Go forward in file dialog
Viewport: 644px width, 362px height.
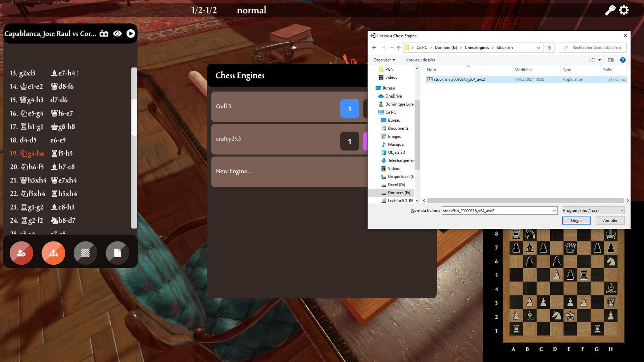[x=384, y=47]
